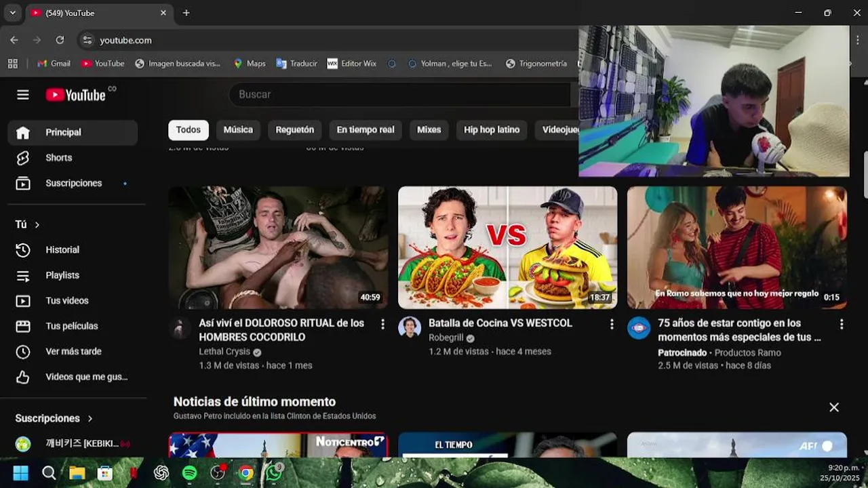Select the Hip hop latino filter chip

coord(492,129)
